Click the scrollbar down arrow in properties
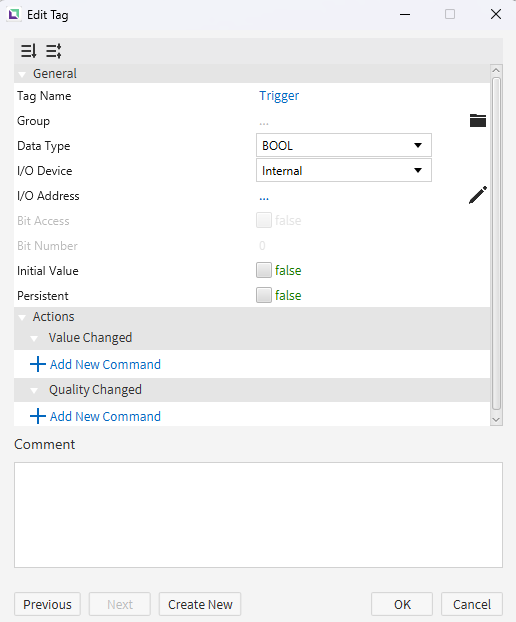 click(496, 419)
